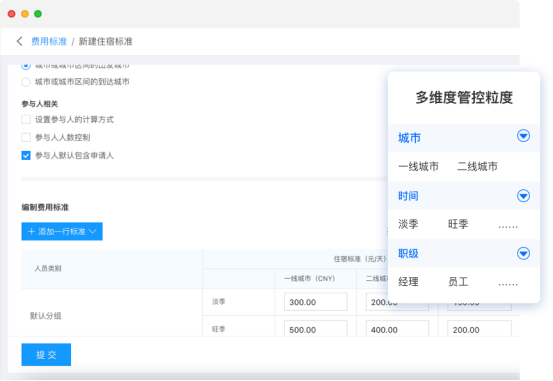Image resolution: width=553 pixels, height=381 pixels.
Task: Open the 添加一行标准 dropdown button
Action: (62, 231)
